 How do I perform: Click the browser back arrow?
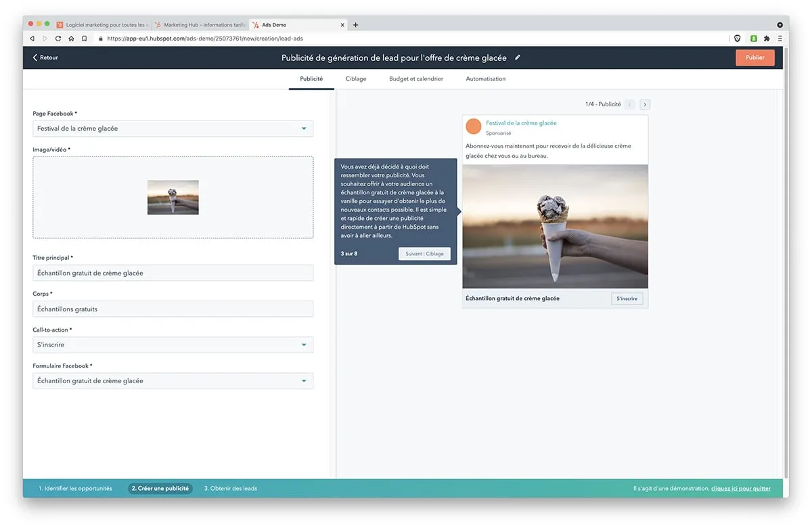click(x=32, y=39)
